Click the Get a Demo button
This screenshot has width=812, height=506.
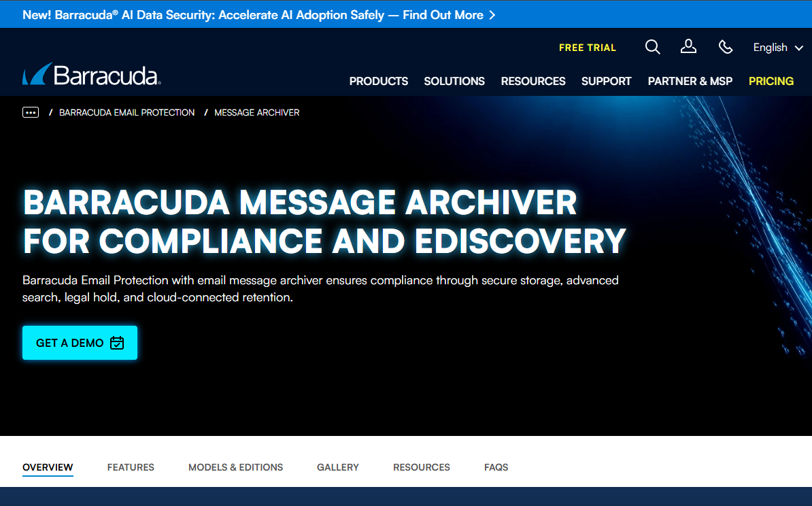click(80, 343)
